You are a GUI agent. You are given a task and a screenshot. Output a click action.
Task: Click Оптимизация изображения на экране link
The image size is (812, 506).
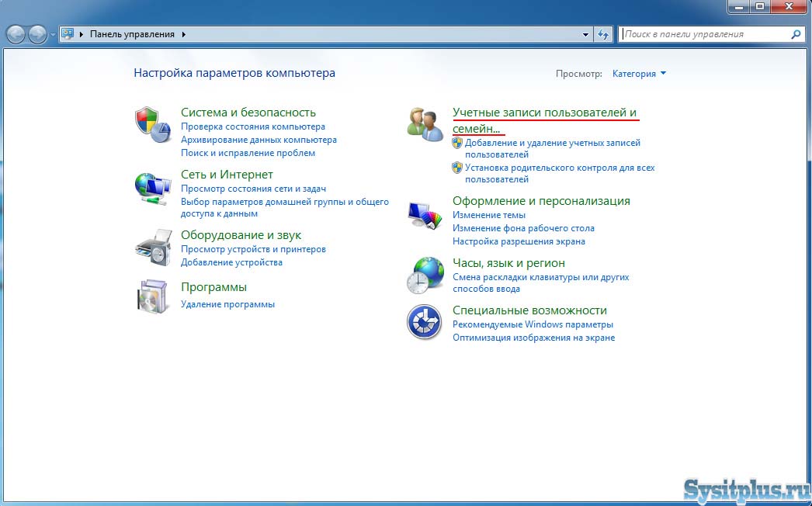coord(534,337)
